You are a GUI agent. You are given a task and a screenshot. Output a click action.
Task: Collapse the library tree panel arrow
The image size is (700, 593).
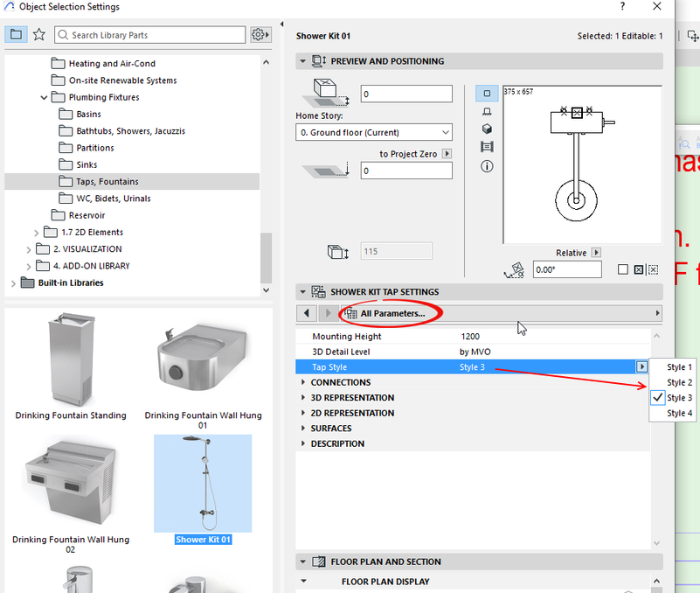coord(281,24)
